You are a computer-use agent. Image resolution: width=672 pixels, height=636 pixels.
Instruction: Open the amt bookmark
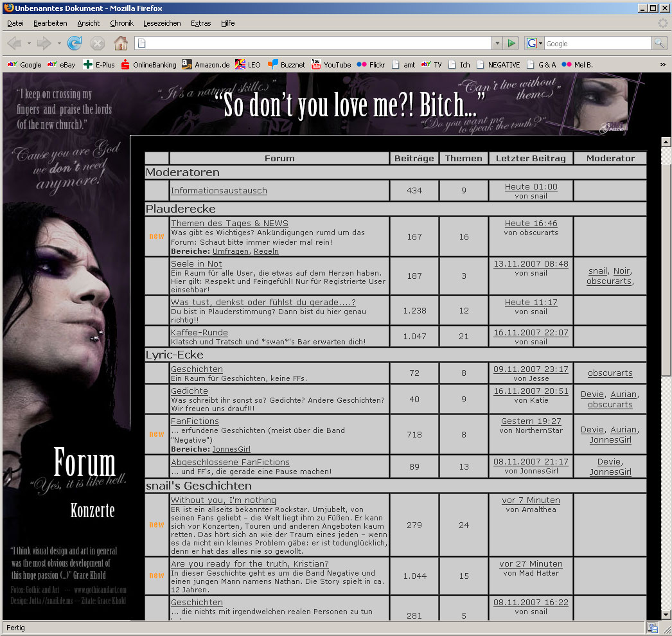403,65
